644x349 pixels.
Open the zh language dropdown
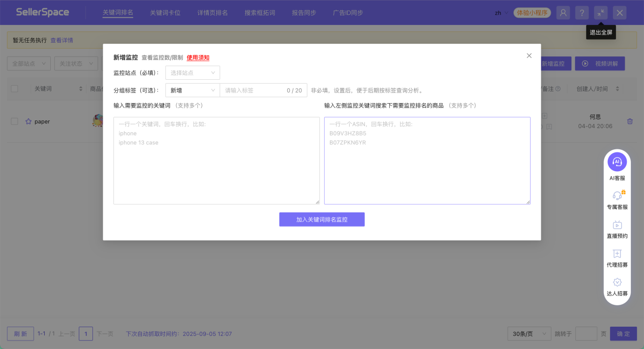[x=501, y=13]
